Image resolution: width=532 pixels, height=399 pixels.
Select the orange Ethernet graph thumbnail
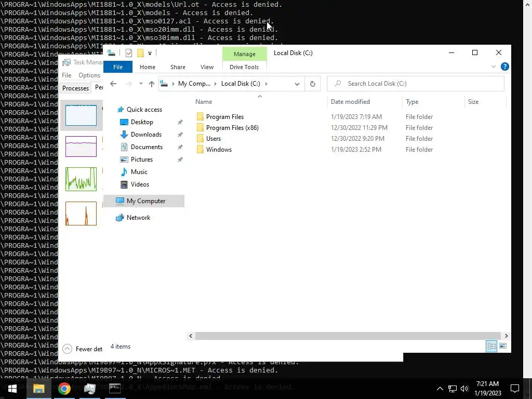click(81, 214)
